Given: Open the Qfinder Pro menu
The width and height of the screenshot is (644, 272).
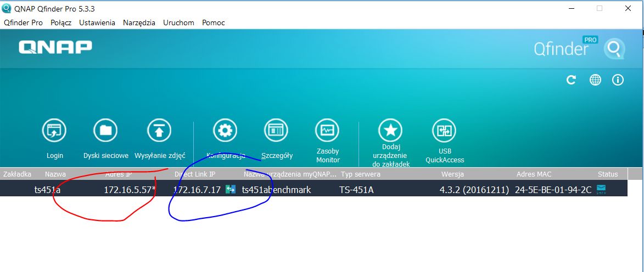Looking at the screenshot, I should pyautogui.click(x=24, y=22).
